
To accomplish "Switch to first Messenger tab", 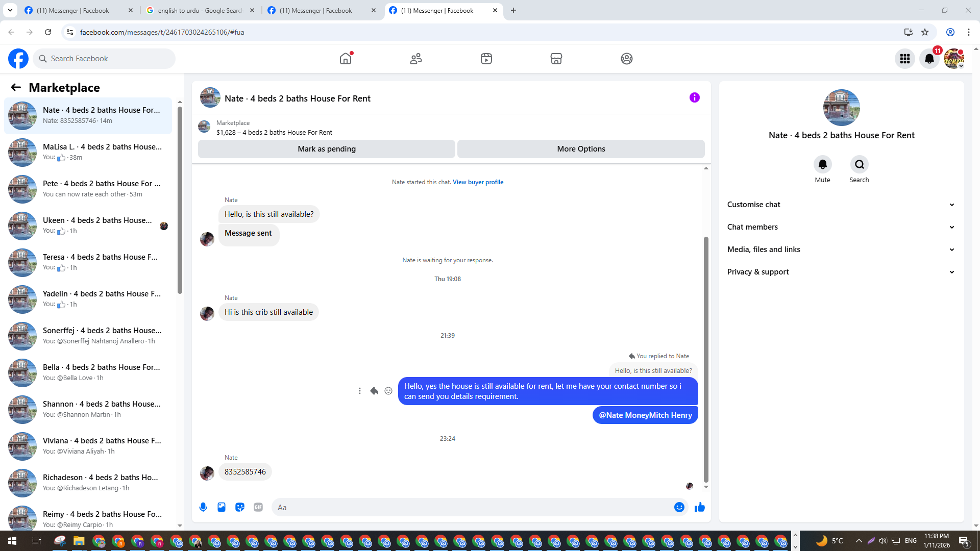I will (x=79, y=10).
